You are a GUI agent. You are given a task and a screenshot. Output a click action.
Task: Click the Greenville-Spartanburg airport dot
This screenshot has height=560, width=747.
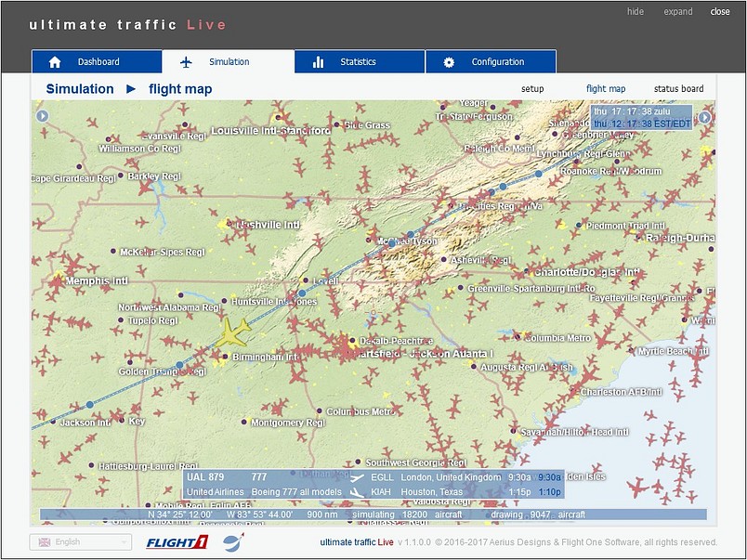coord(460,288)
